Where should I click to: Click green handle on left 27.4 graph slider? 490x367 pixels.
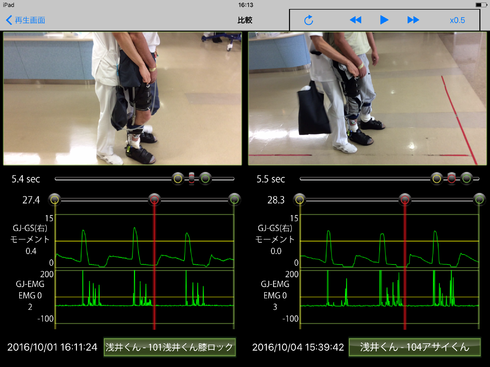pyautogui.click(x=234, y=200)
